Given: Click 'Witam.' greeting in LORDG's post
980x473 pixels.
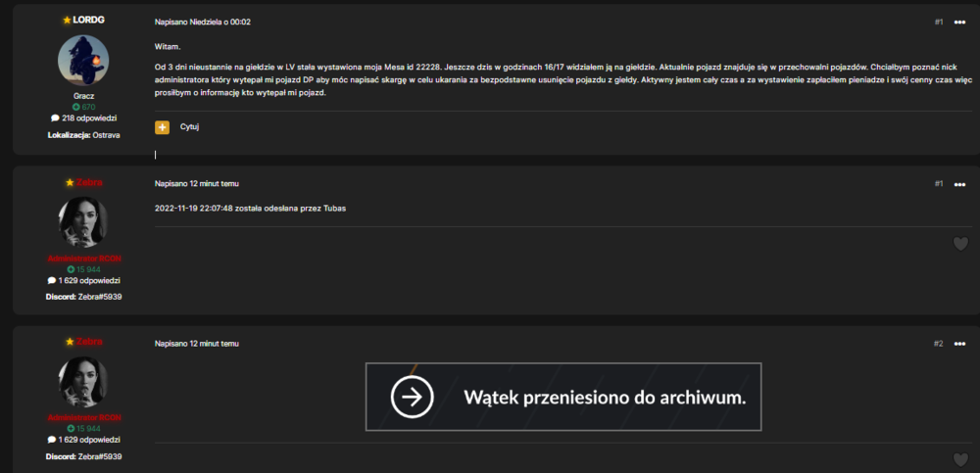Looking at the screenshot, I should (166, 47).
